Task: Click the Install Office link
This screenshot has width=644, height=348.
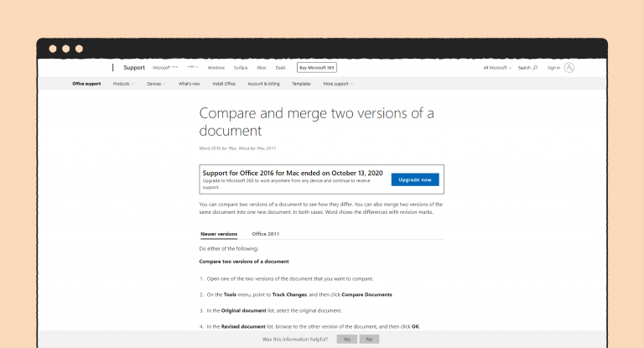Action: click(x=225, y=84)
